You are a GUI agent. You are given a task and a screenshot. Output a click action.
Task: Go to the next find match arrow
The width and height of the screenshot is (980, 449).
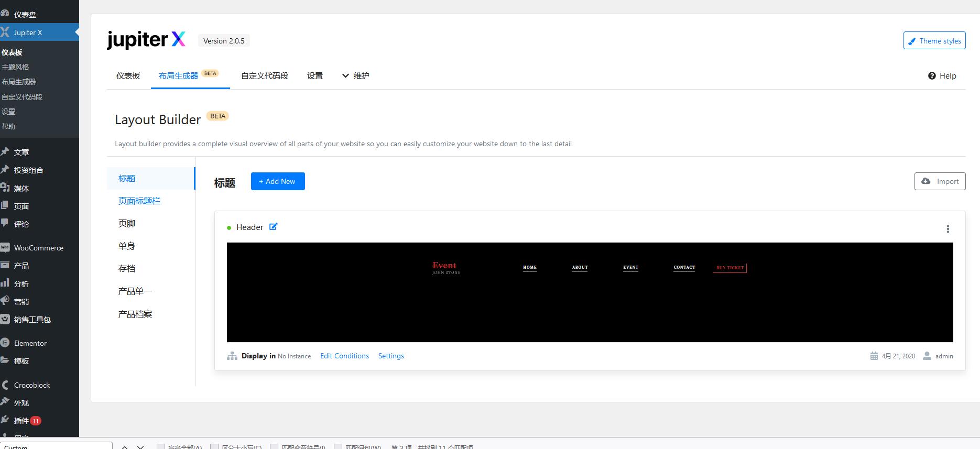(140, 447)
